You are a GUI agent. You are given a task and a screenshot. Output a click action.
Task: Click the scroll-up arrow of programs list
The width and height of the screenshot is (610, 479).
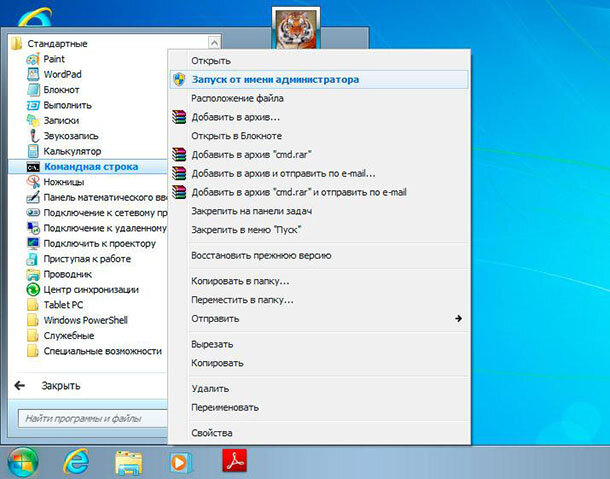(214, 43)
